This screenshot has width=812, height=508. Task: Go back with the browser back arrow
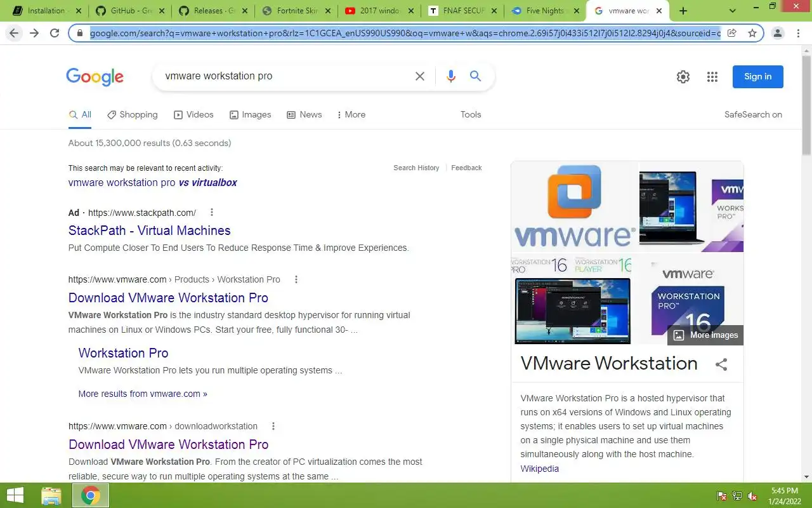(14, 33)
